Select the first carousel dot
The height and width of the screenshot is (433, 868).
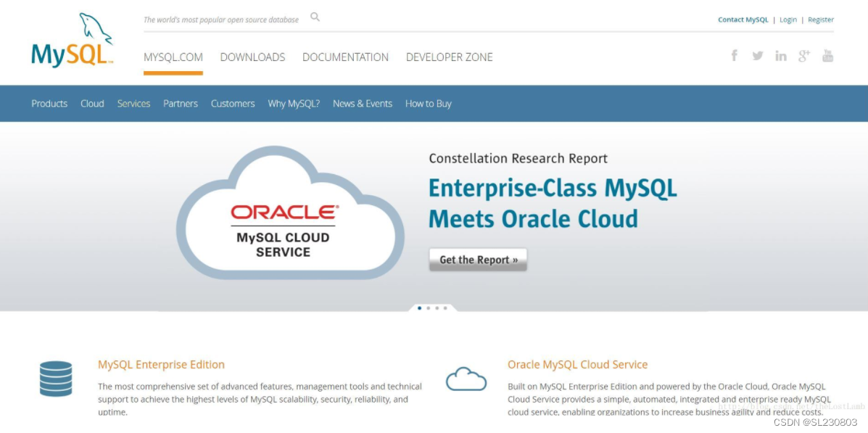(420, 308)
